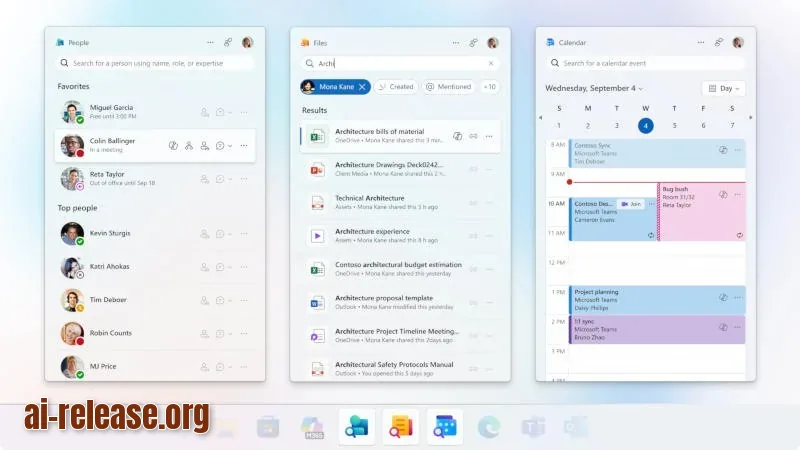Expand chat dropdown for Katri Ahokas

coord(230,267)
